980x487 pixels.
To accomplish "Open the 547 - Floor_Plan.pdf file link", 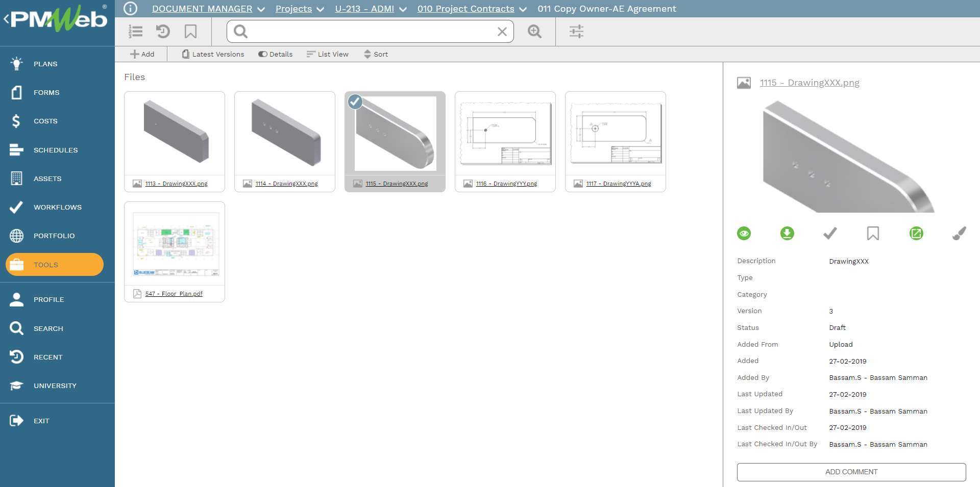I will (x=174, y=294).
